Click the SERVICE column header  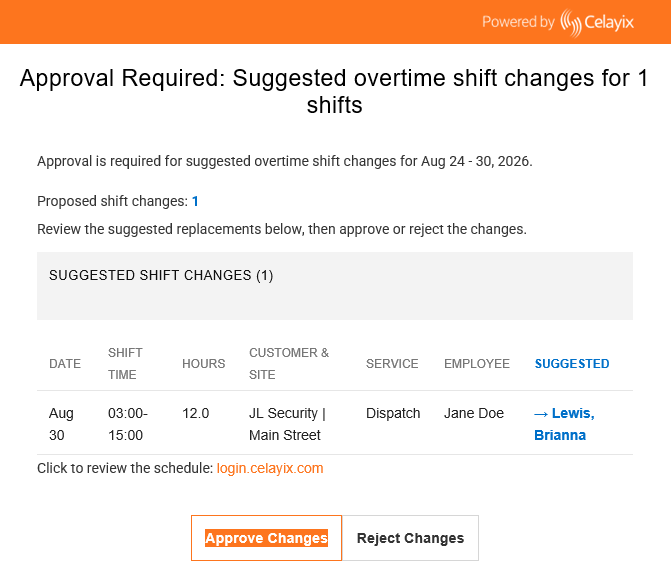click(x=392, y=364)
